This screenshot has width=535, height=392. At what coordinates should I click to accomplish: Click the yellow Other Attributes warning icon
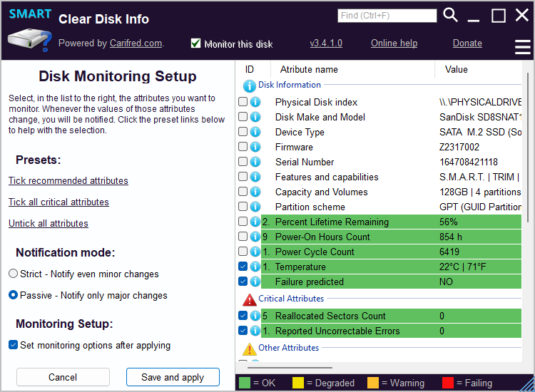(250, 349)
